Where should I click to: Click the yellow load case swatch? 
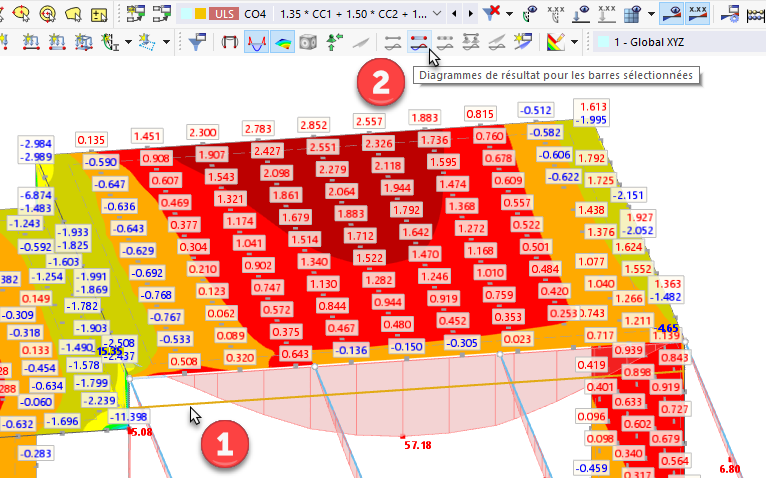click(x=200, y=14)
